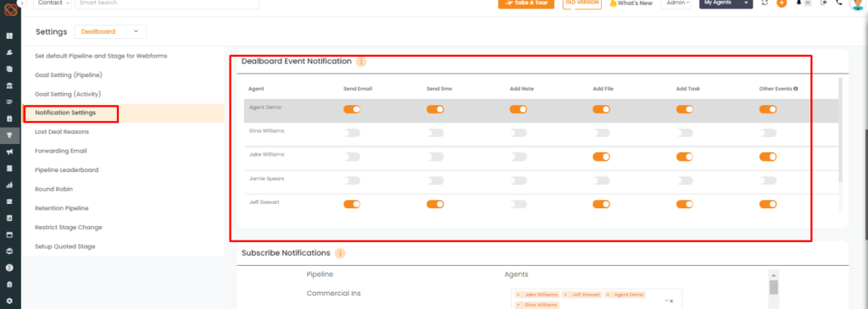Expand Commercial Ins agents dropdown arrow
The height and width of the screenshot is (309, 868).
[666, 301]
